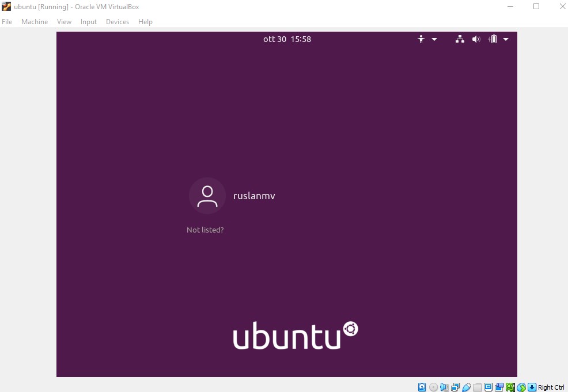Click the volume speaker icon
Screen dimensions: 568x392
pos(476,39)
